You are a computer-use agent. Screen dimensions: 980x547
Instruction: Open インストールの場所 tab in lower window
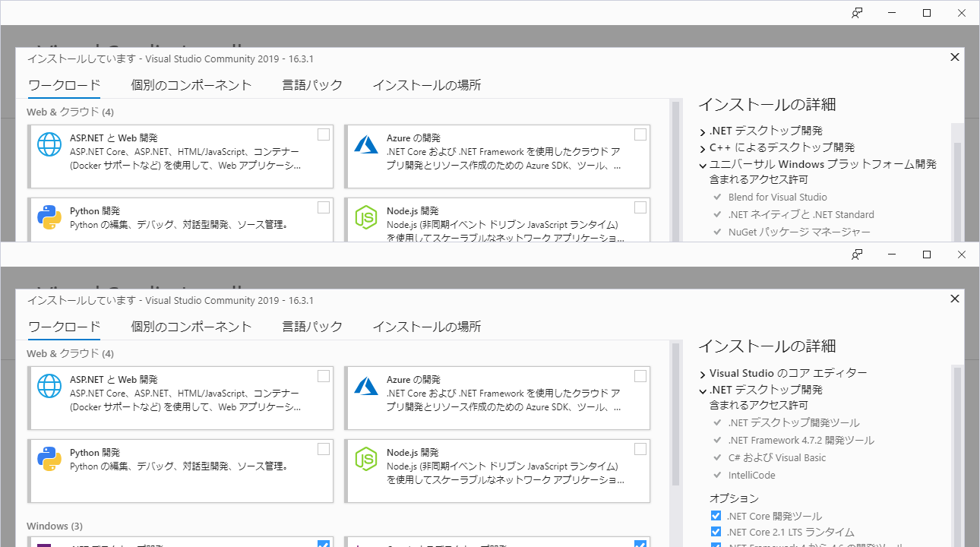pos(427,327)
